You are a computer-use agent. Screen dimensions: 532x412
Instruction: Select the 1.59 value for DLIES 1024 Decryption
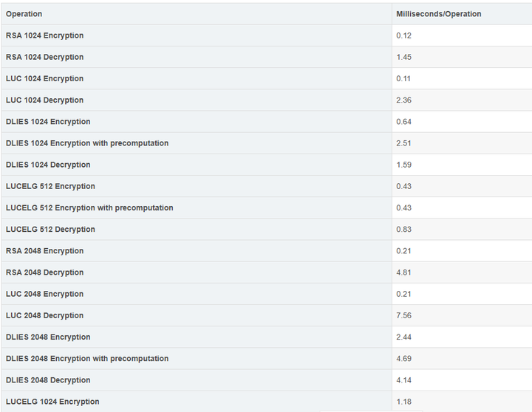click(x=403, y=165)
